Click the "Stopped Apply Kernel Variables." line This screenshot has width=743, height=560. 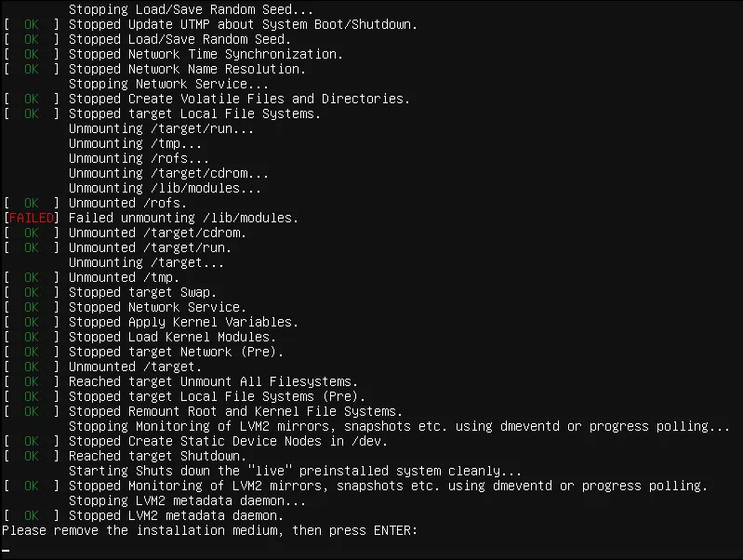click(183, 322)
